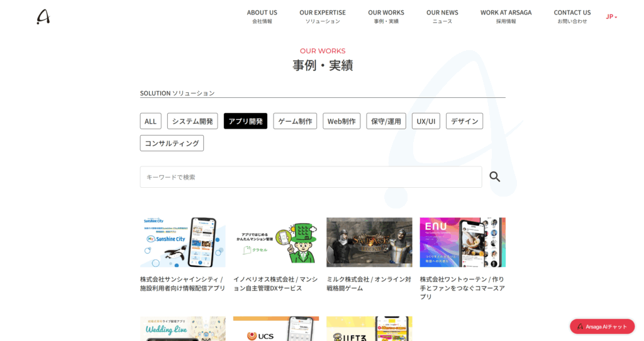Select the ALL filter
This screenshot has width=644, height=341.
[x=150, y=121]
